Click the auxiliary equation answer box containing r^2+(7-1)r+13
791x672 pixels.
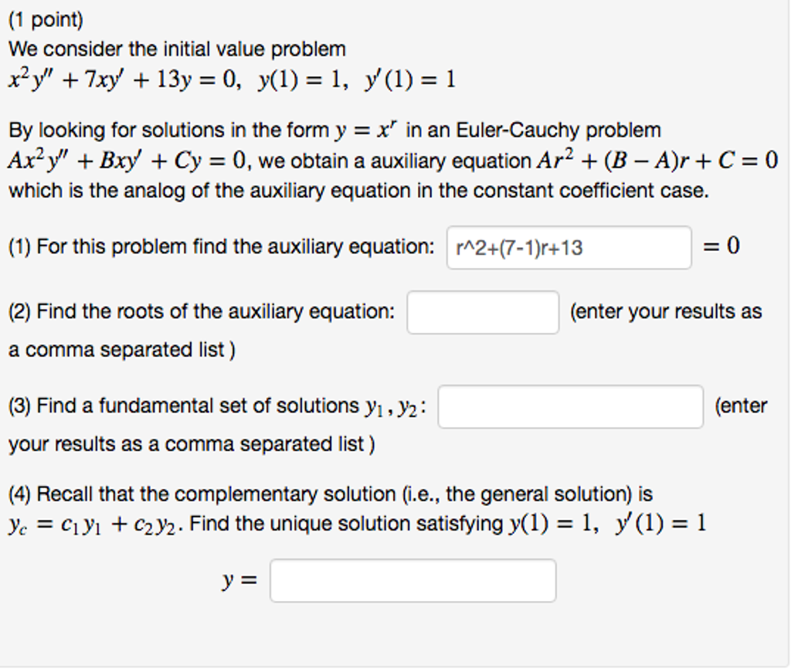point(568,246)
